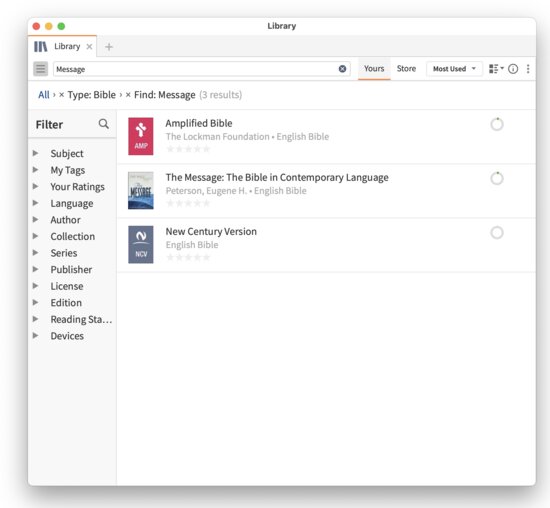The image size is (550, 508).
Task: Click the New Century Version NCV cover
Action: pos(141,245)
